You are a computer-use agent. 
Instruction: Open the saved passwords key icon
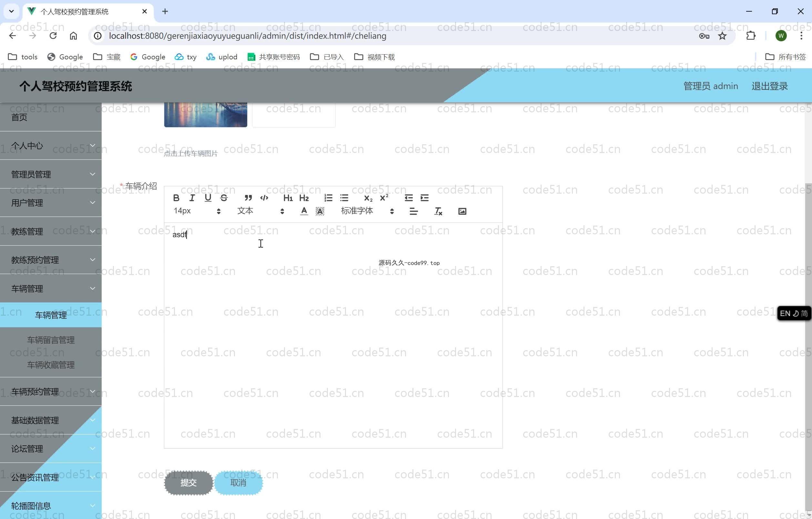(704, 36)
